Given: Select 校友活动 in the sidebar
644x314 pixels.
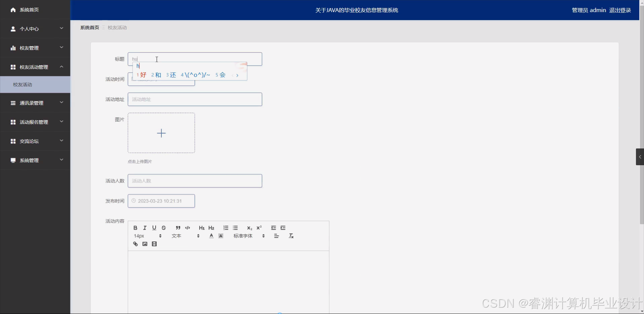Looking at the screenshot, I should point(22,84).
